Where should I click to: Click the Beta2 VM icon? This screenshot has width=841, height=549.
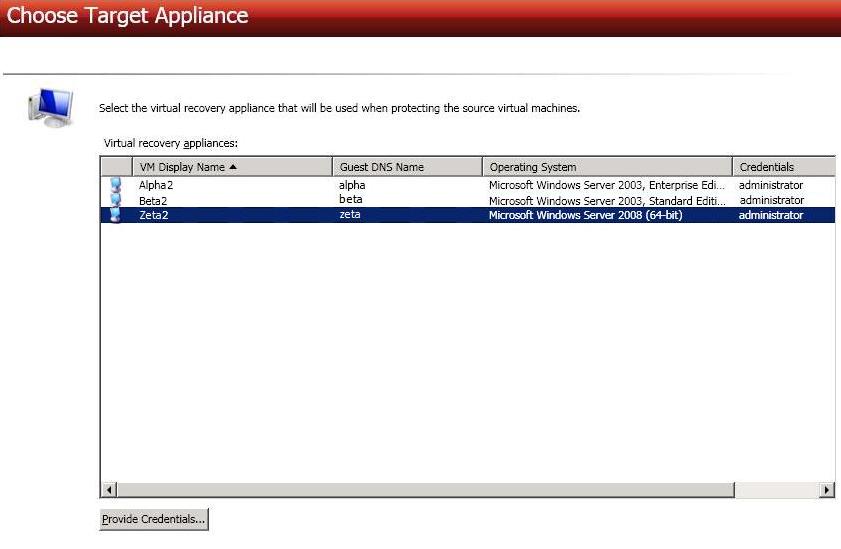click(x=116, y=200)
